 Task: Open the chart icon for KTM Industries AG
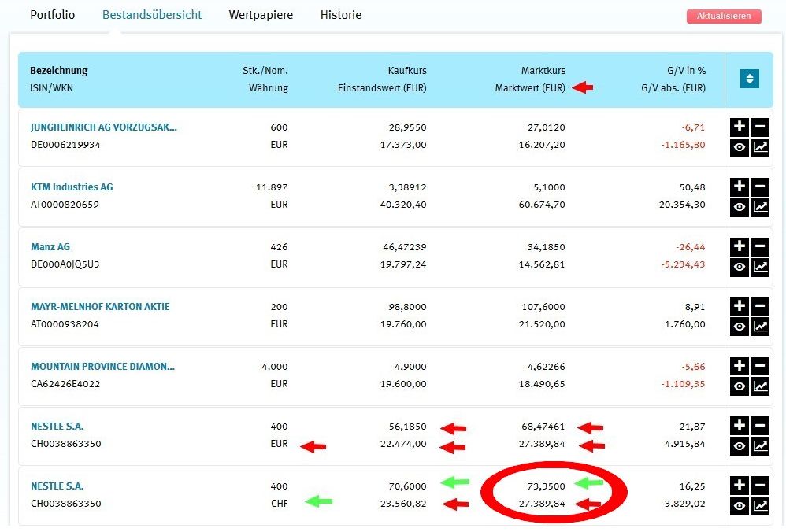click(x=760, y=207)
